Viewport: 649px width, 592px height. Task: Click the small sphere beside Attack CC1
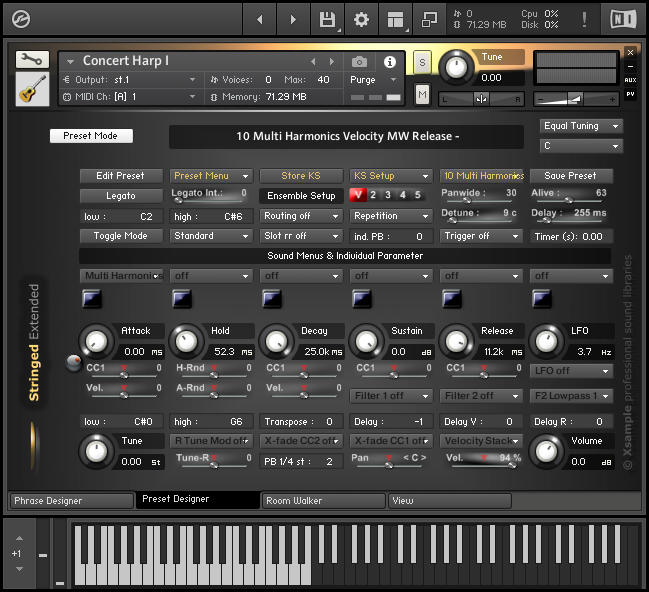[x=74, y=363]
